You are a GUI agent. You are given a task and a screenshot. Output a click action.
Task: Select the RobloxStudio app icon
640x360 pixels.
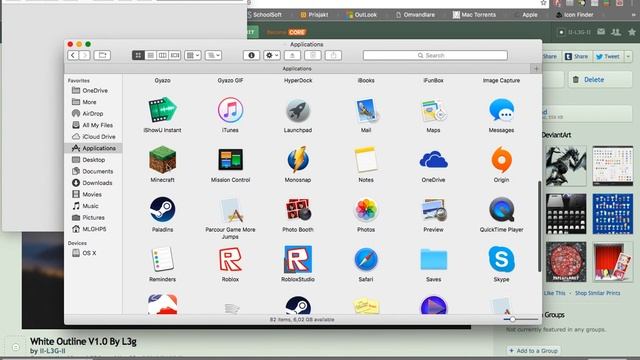pyautogui.click(x=298, y=259)
